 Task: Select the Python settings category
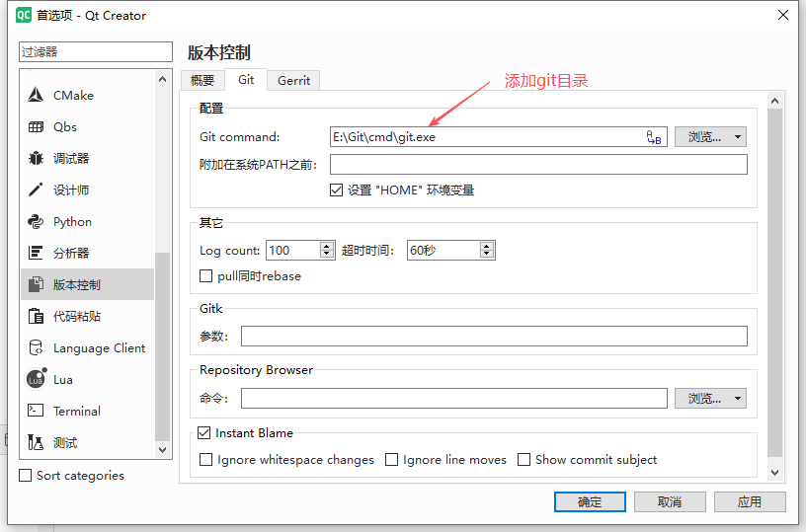[87, 221]
